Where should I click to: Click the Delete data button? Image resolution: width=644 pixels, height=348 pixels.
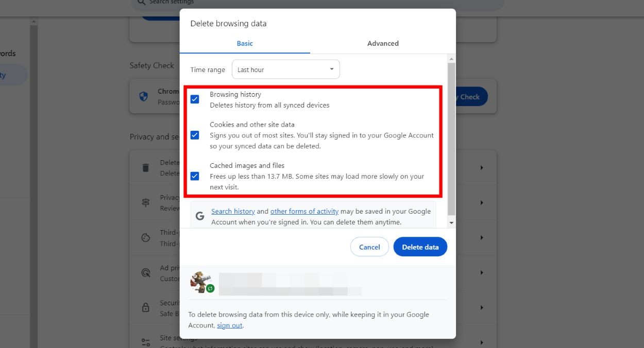click(x=420, y=247)
